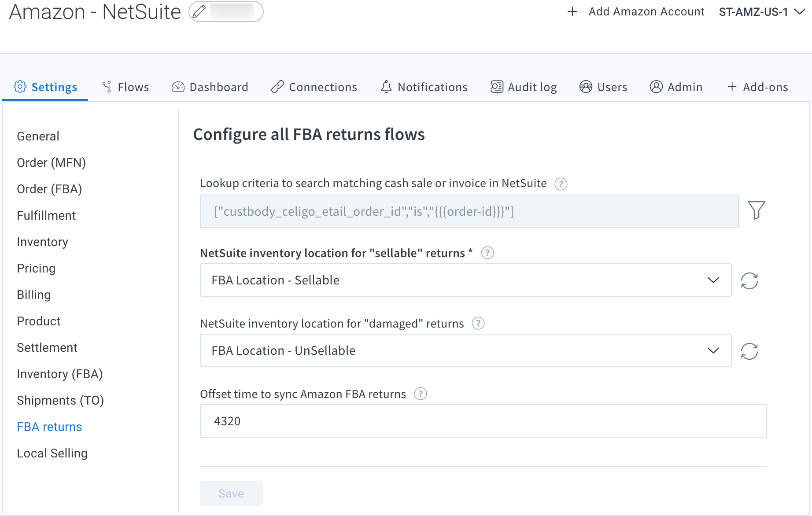The image size is (812, 516).
Task: Click the Add Amazon Account link
Action: [x=646, y=11]
